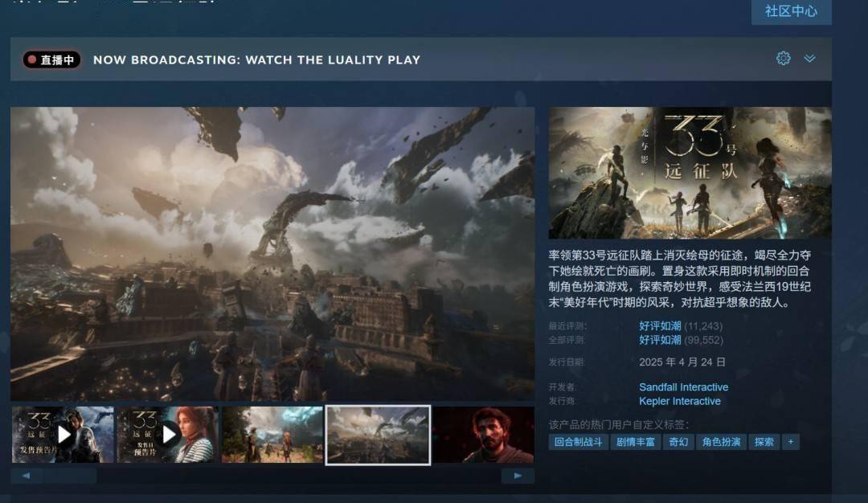
Task: Open the 社区中心 community hub button
Action: click(791, 11)
